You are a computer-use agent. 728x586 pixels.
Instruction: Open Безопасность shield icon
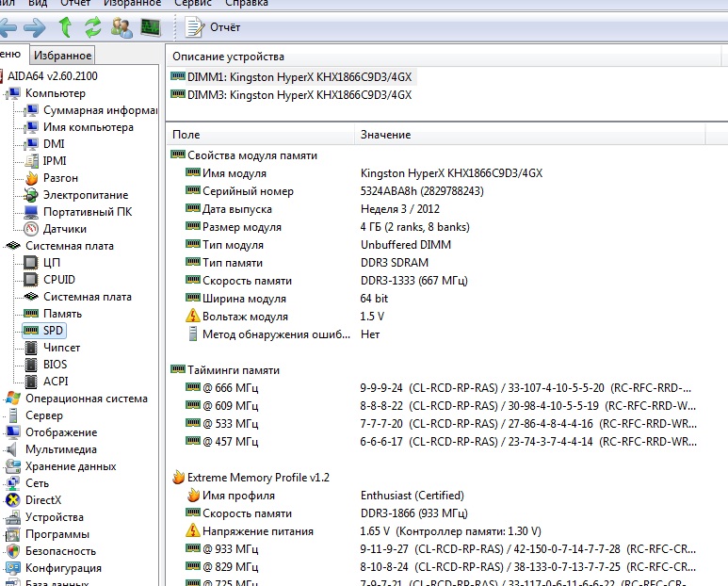(13, 551)
